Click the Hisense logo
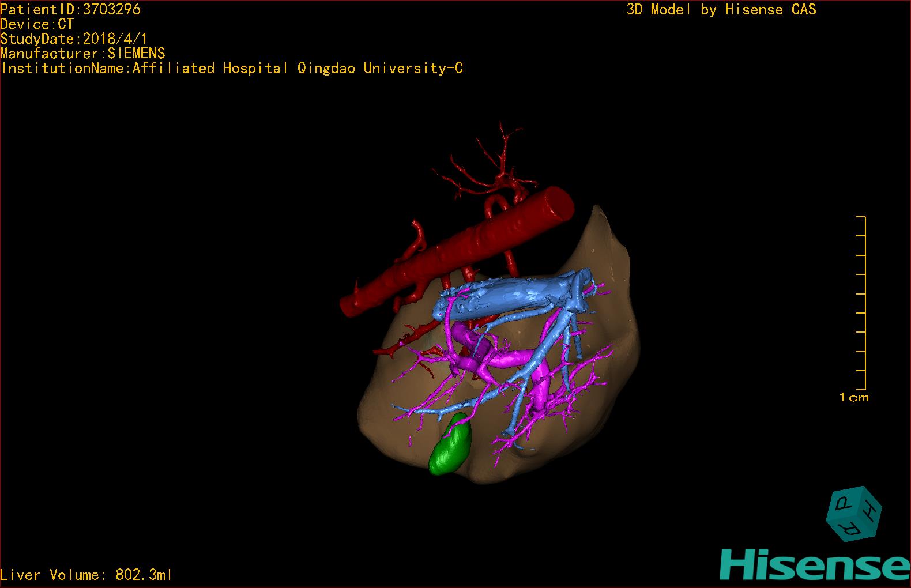The image size is (911, 588). (815, 563)
